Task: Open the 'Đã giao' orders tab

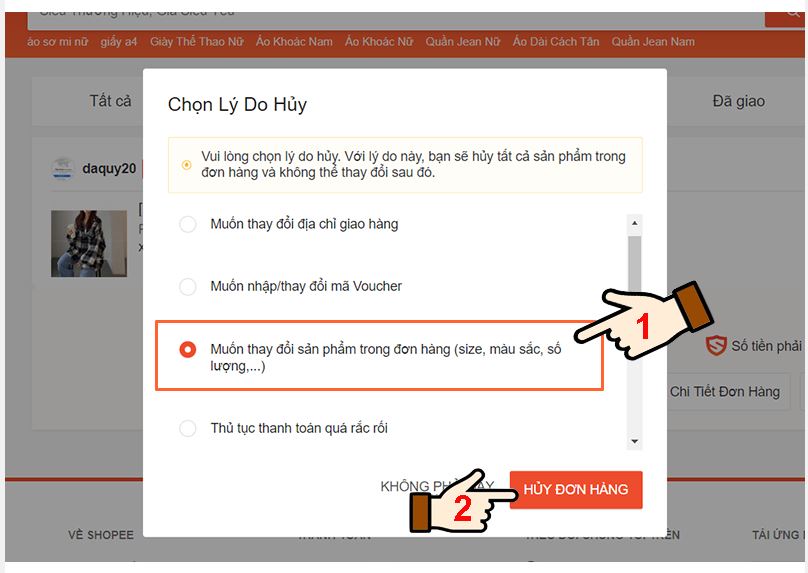Action: [738, 101]
